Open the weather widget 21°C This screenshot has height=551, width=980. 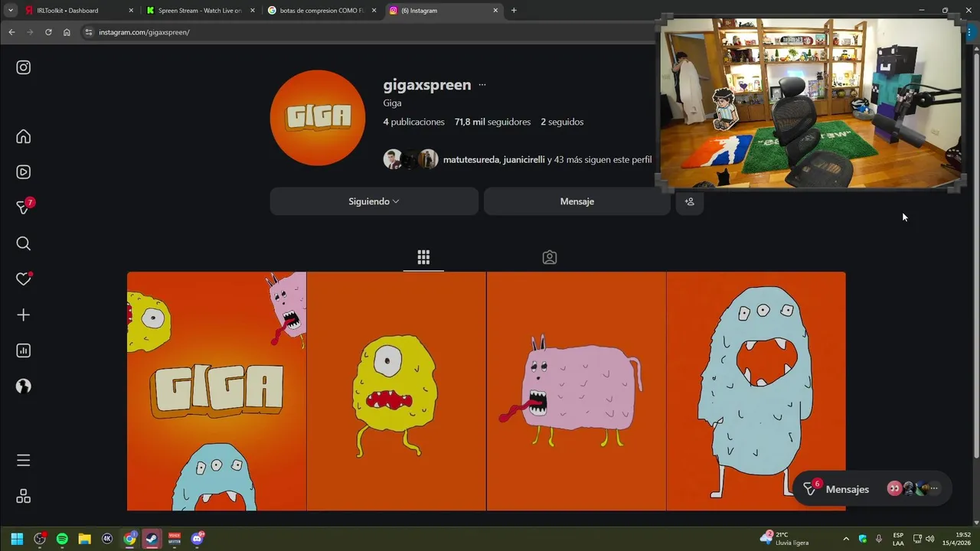tap(785, 539)
